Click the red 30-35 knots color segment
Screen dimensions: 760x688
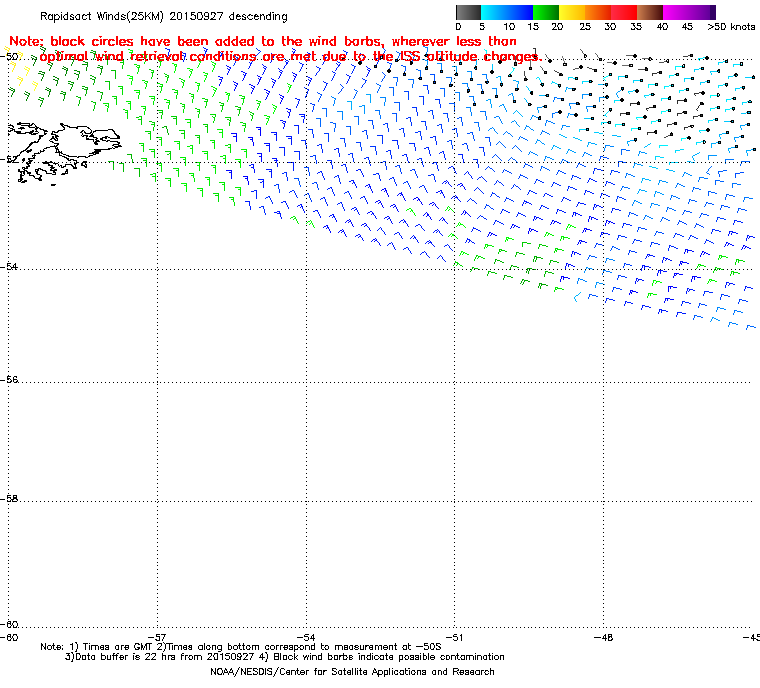[x=624, y=12]
